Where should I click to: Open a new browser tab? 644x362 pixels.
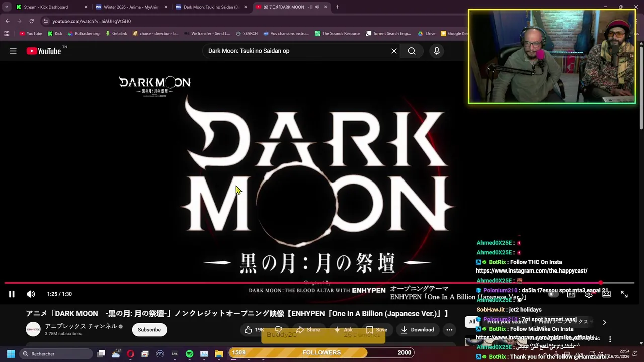[337, 7]
